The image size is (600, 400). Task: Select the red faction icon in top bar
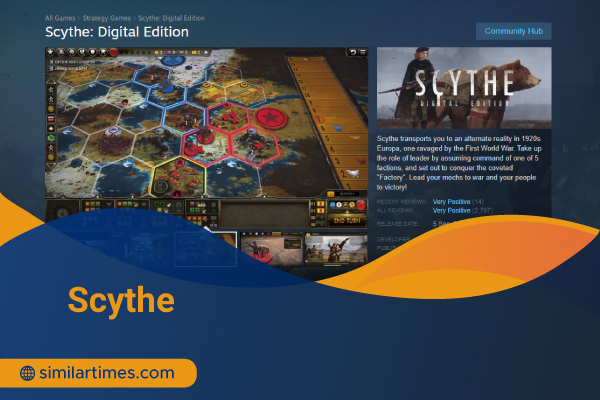[x=114, y=52]
